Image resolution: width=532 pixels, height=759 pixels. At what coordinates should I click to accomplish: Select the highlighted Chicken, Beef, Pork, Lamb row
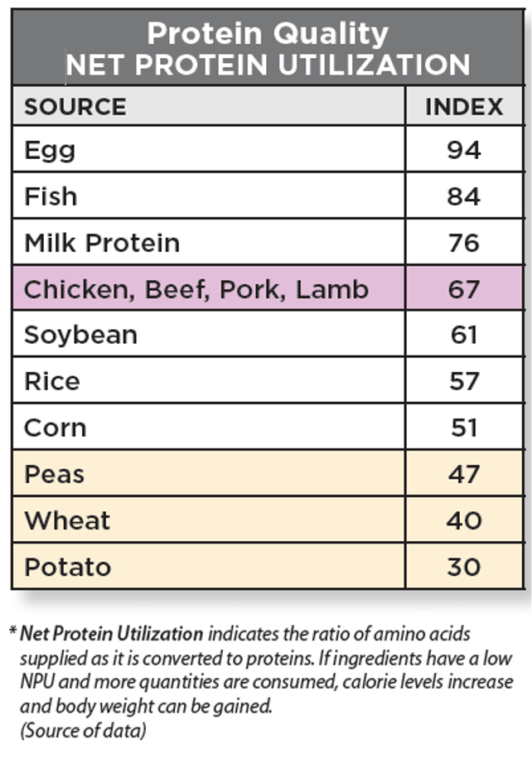tap(196, 289)
